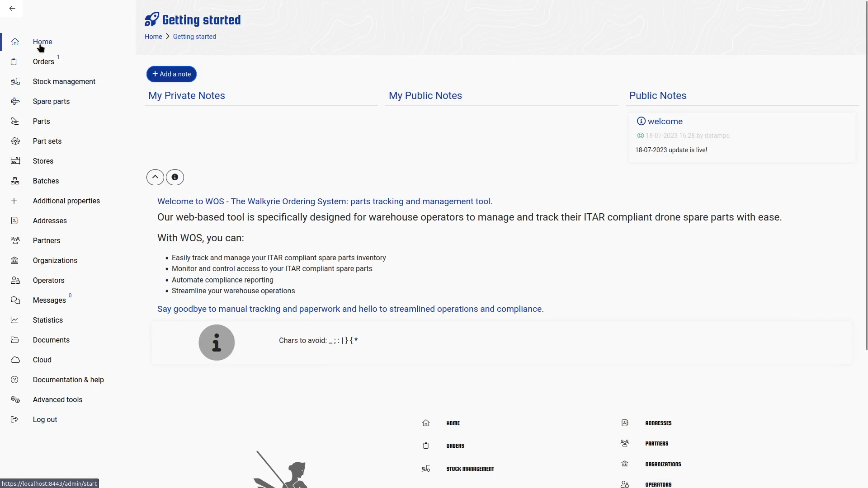Open the welcome public note title
The image size is (868, 488).
[665, 121]
